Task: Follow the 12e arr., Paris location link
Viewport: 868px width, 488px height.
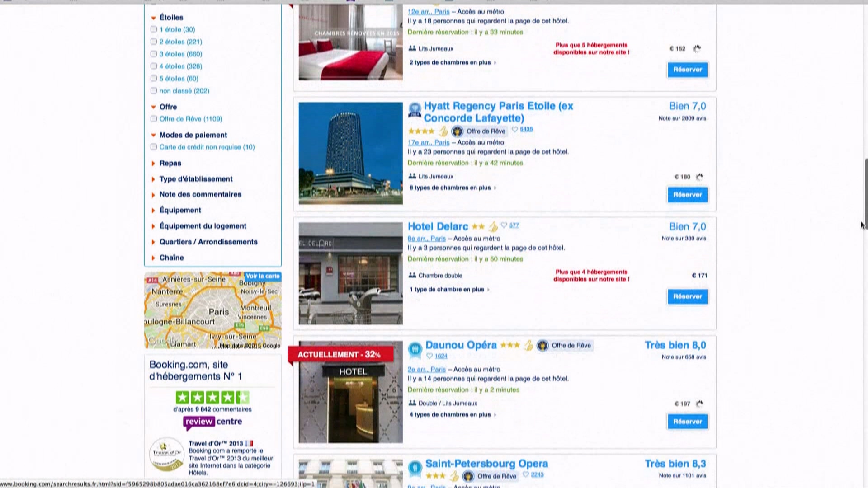Action: click(x=429, y=12)
